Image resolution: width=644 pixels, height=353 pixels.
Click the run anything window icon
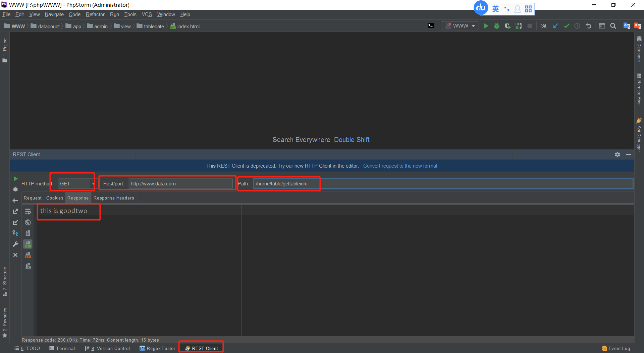602,26
